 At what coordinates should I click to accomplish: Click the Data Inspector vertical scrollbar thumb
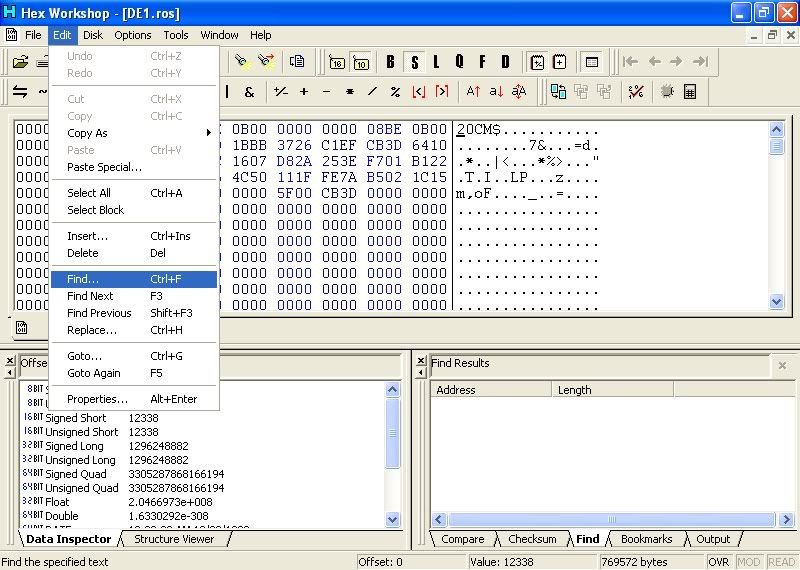[392, 433]
